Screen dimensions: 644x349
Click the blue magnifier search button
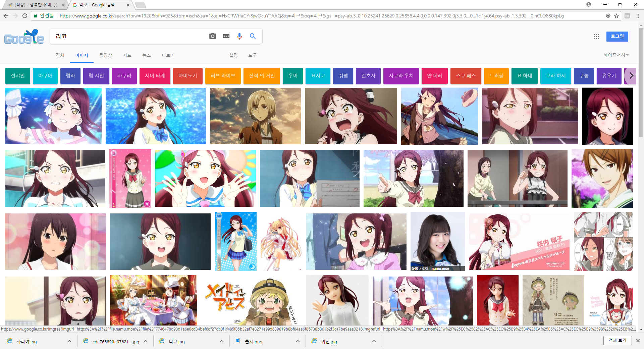point(253,36)
